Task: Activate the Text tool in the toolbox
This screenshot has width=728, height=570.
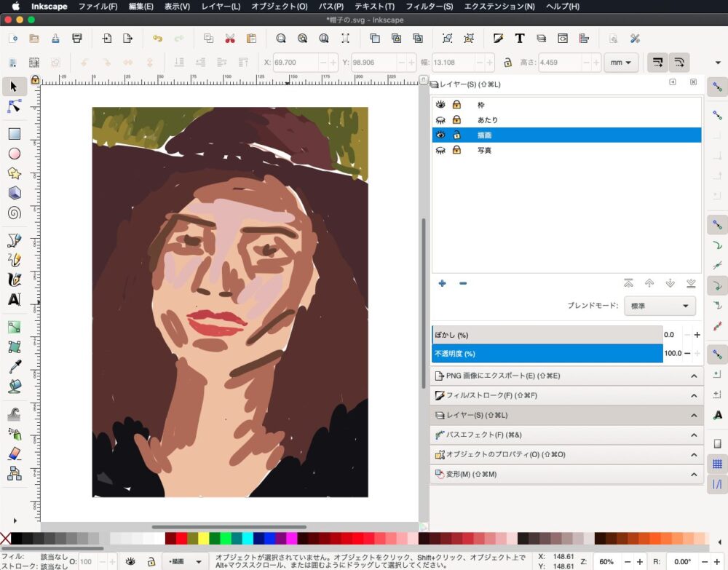Action: click(x=14, y=299)
